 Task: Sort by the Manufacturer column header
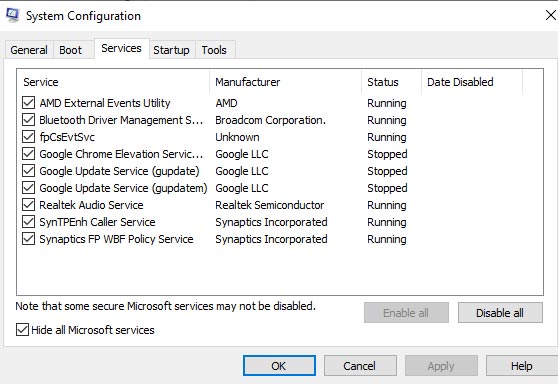pos(285,82)
